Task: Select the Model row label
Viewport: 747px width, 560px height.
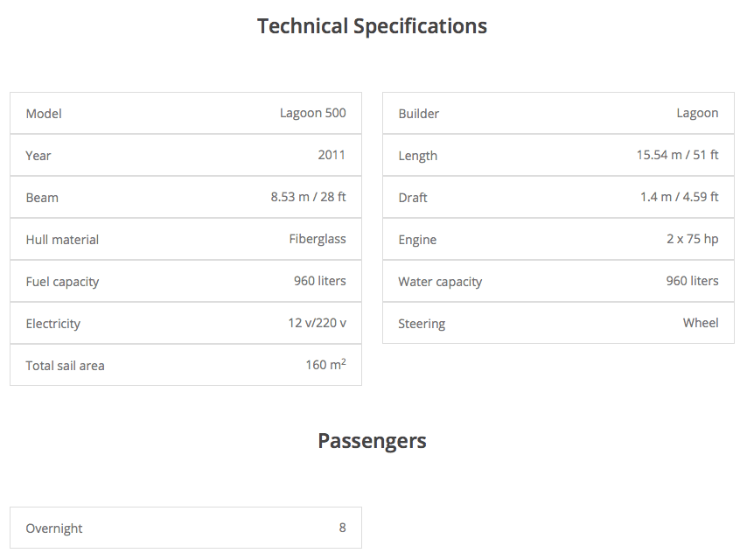Action: (44, 114)
